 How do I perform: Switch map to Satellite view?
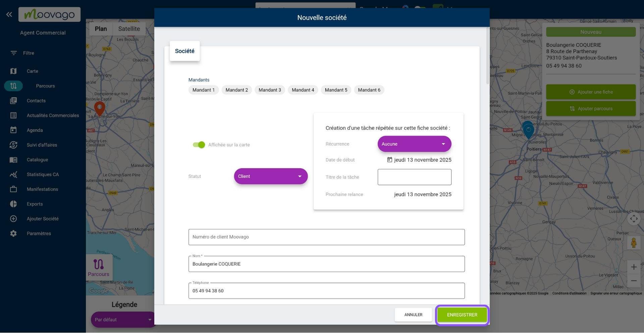[129, 29]
